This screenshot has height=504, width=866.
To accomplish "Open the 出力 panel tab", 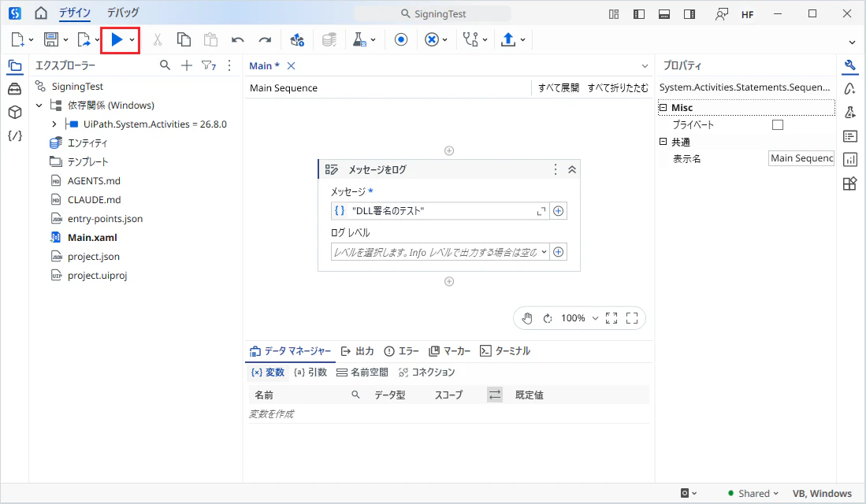I will click(358, 351).
